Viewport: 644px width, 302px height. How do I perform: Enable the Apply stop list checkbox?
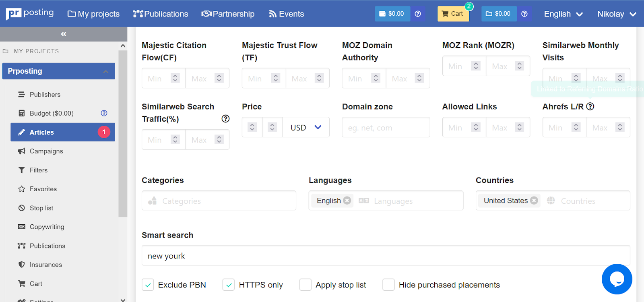tap(305, 285)
